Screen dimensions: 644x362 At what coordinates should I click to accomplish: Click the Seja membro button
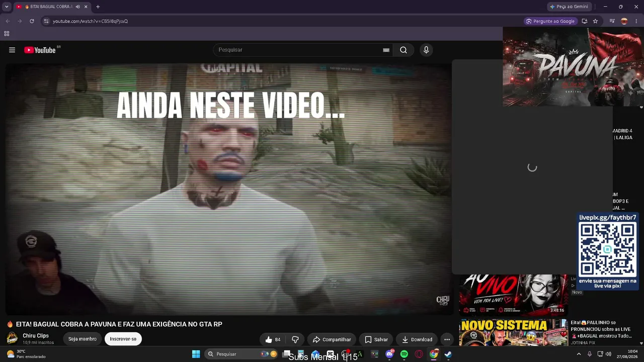(83, 339)
